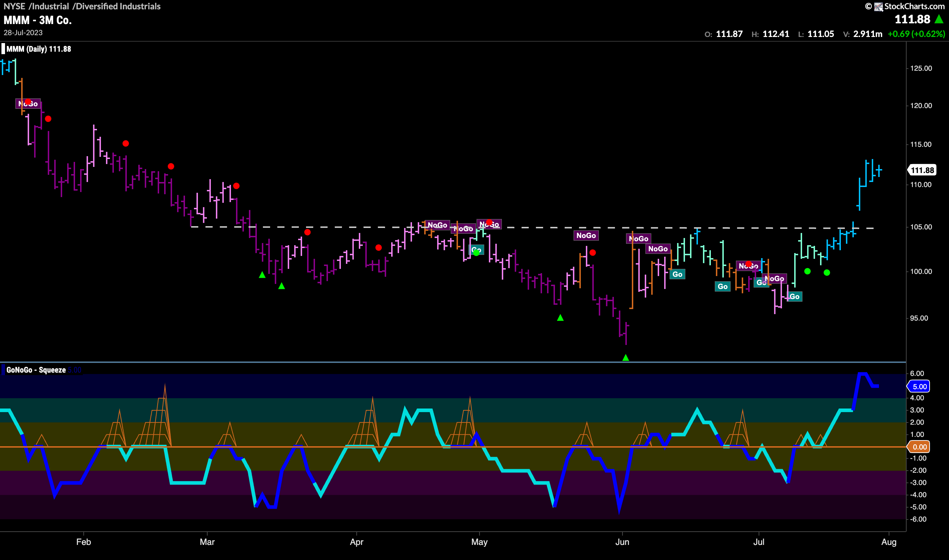Viewport: 949px width, 560px height.
Task: Click the May label on time axis
Action: tap(480, 542)
